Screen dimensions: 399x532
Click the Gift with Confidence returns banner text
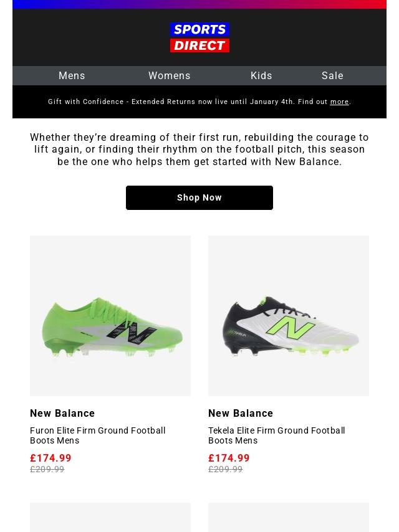pos(187,102)
